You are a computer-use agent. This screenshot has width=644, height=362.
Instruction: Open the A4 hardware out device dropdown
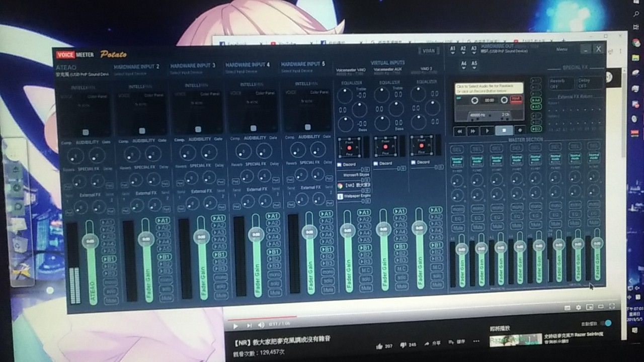coord(463,64)
